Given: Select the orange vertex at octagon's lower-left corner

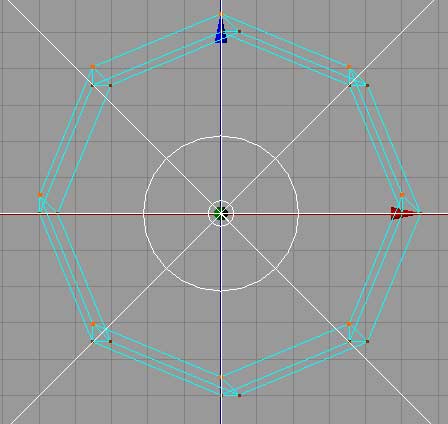Looking at the screenshot, I should [93, 324].
